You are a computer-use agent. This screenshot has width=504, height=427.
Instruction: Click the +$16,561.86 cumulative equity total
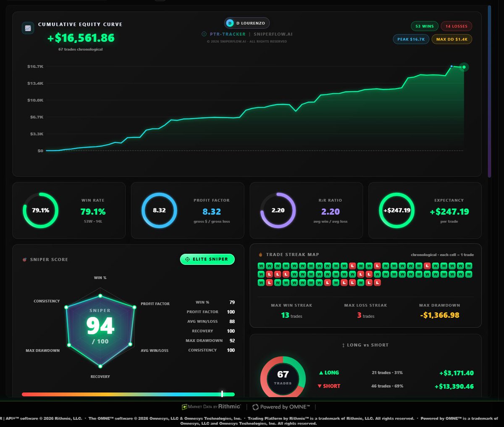pos(81,38)
